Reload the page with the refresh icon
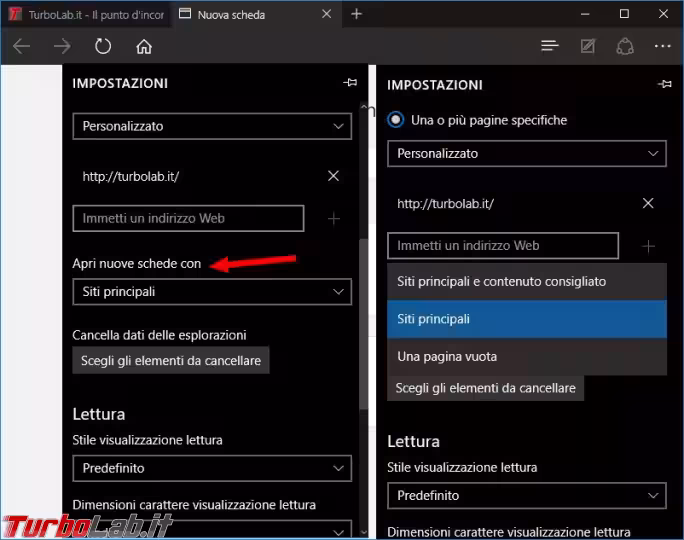This screenshot has height=540, width=684. pos(103,46)
